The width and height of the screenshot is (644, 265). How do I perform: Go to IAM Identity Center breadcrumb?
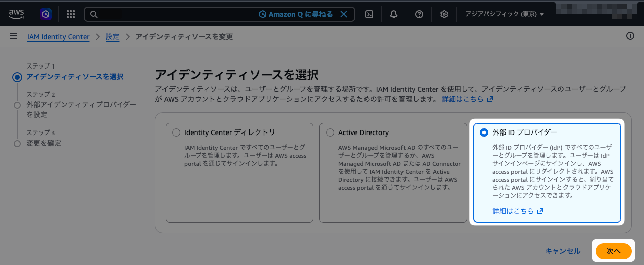58,37
